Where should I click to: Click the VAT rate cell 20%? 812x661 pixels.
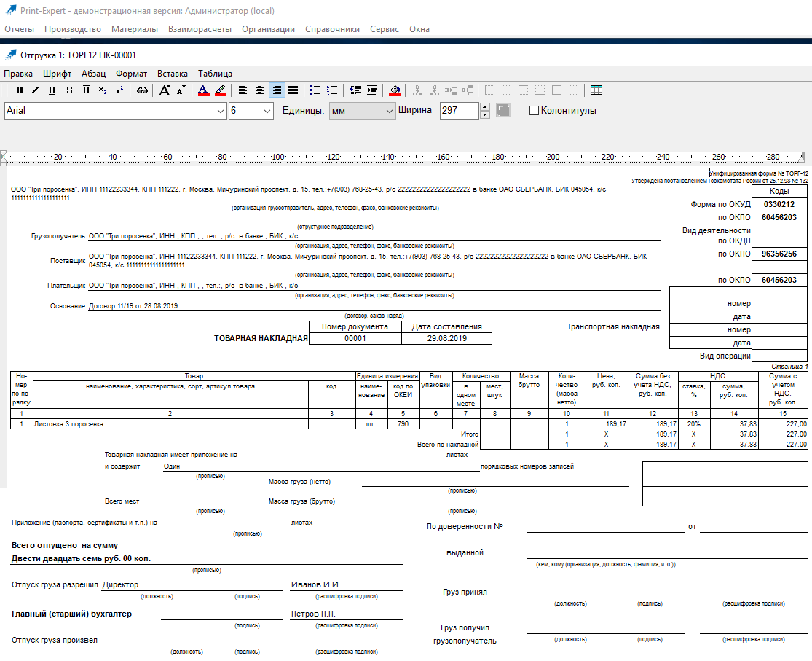pos(694,424)
